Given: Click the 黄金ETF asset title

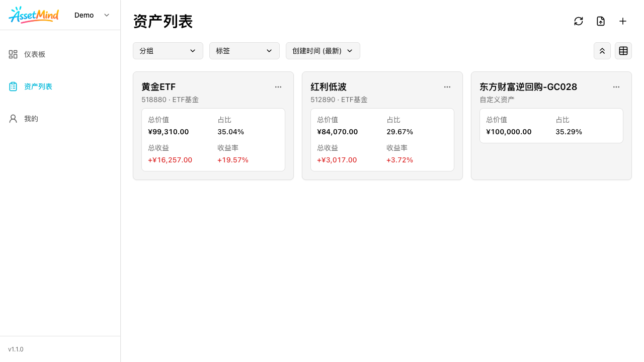Looking at the screenshot, I should (158, 87).
